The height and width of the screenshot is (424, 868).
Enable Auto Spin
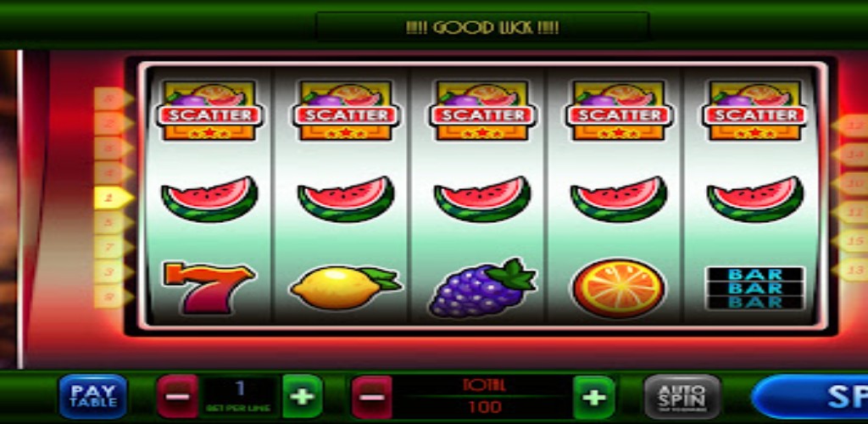tap(682, 396)
